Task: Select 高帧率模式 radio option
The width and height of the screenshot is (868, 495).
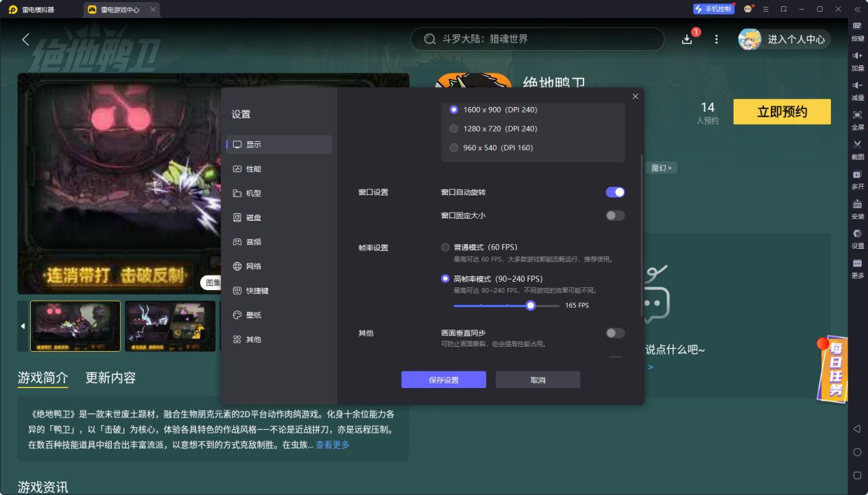Action: coord(445,279)
